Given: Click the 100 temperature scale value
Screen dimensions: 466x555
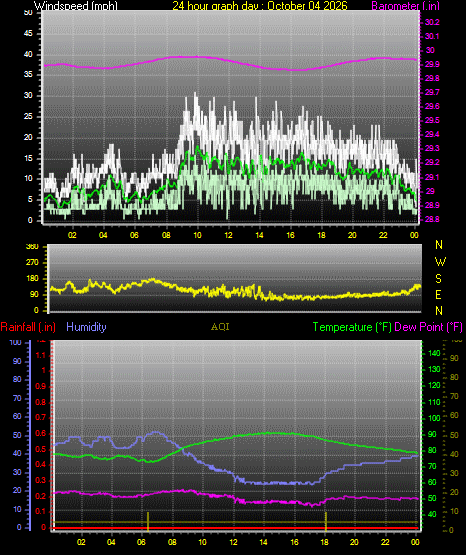Looking at the screenshot, I should 434,418.
